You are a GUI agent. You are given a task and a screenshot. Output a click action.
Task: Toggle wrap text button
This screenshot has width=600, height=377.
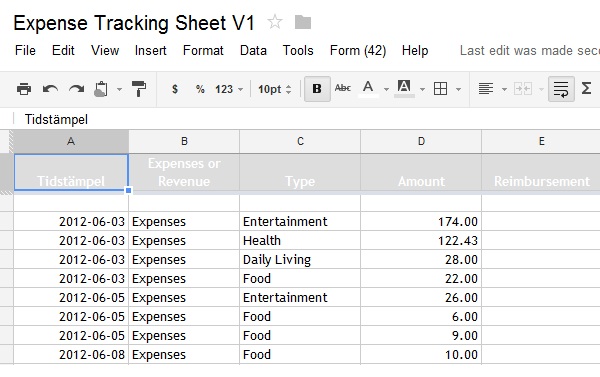561,89
